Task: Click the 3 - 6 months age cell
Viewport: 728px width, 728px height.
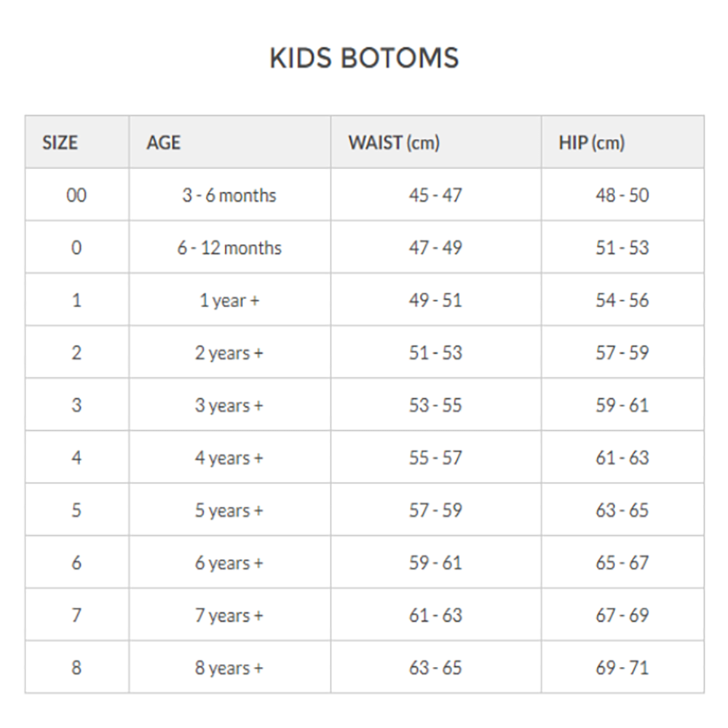Action: (229, 195)
